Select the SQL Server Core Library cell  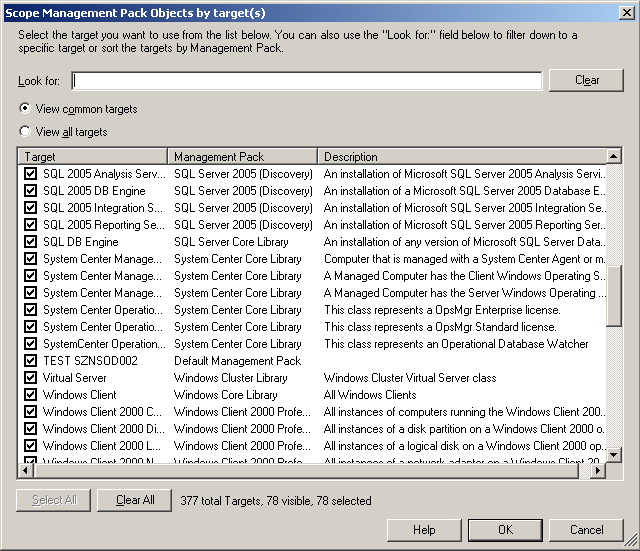tap(231, 242)
